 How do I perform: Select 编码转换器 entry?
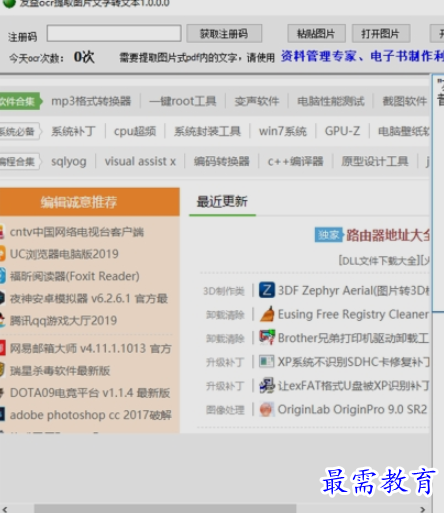pos(222,162)
